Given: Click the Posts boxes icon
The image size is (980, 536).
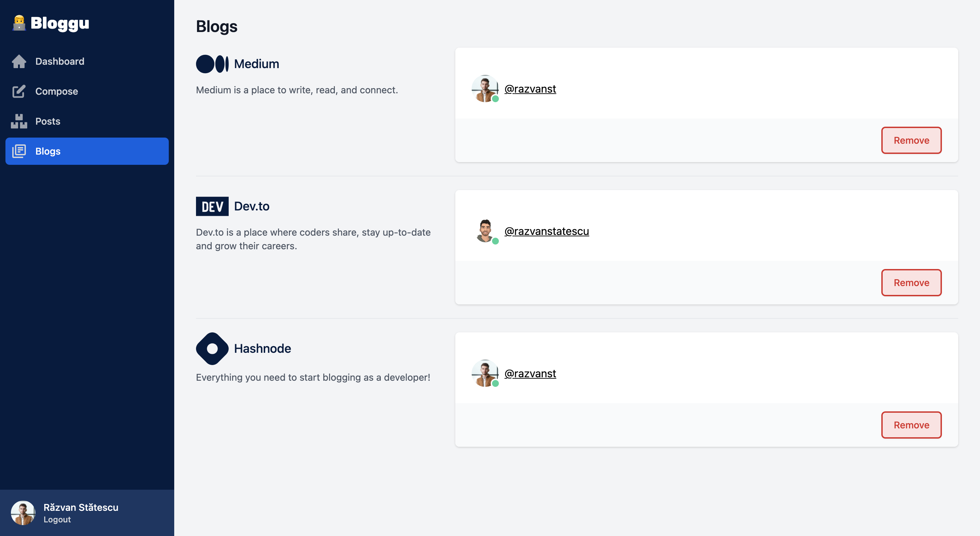Looking at the screenshot, I should (x=19, y=122).
